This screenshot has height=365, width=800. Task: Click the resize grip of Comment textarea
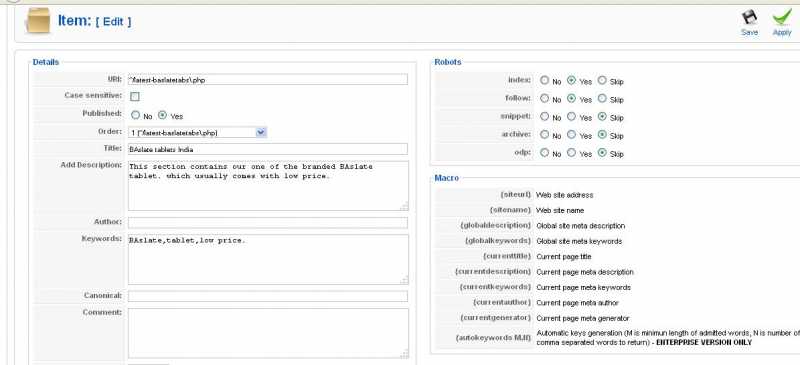pos(404,354)
